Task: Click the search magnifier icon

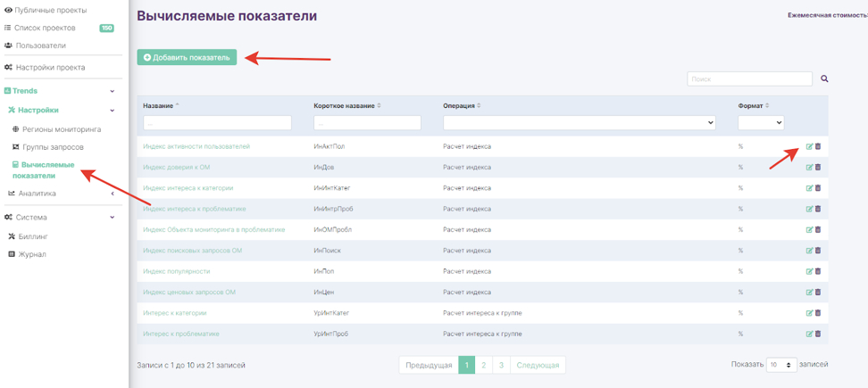Action: (824, 79)
